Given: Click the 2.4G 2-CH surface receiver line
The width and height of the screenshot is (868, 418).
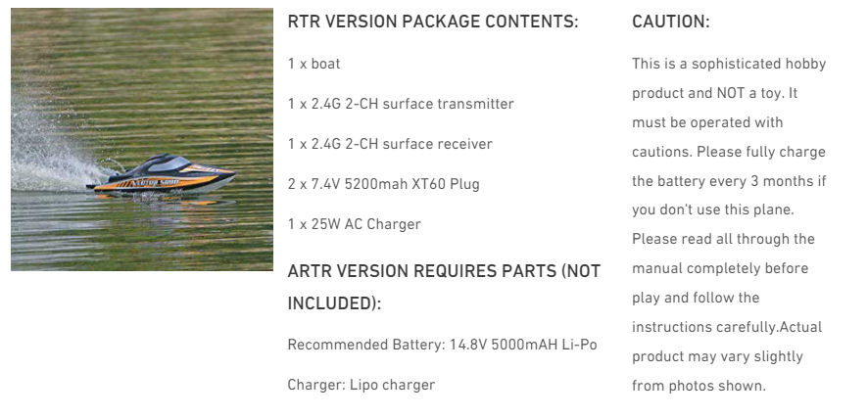Looking at the screenshot, I should pos(390,144).
